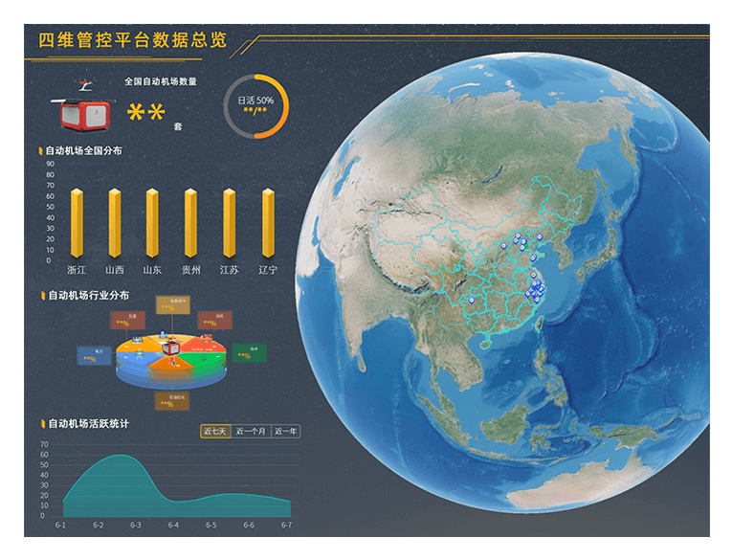Viewport: 732px width, 560px height.
Task: Select the 森林 green industry label box
Action: (x=249, y=352)
